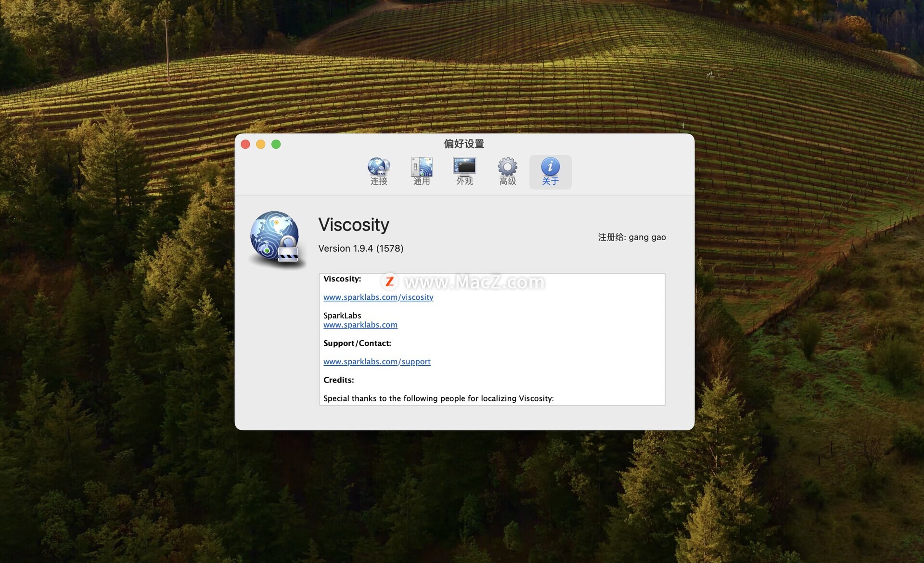Image resolution: width=924 pixels, height=563 pixels.
Task: Minimize the window with yellow button
Action: 261,144
